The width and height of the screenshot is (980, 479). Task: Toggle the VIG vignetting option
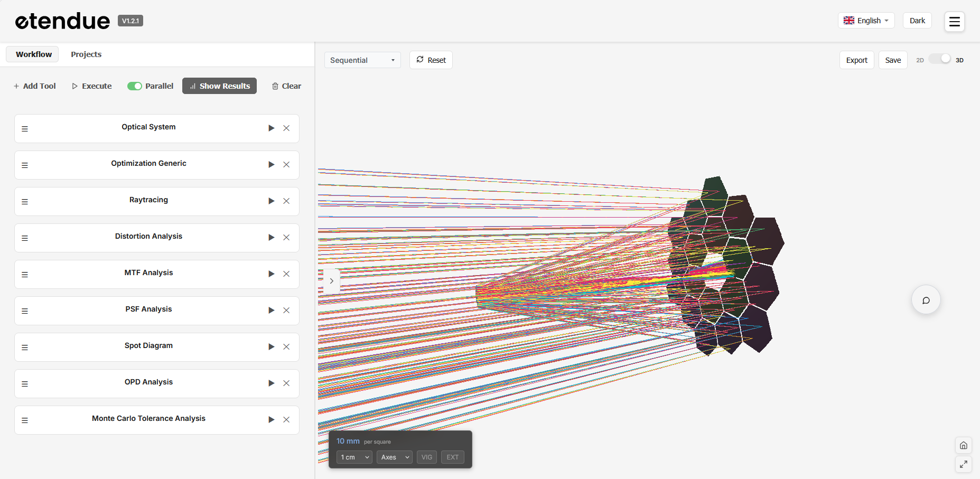tap(427, 457)
